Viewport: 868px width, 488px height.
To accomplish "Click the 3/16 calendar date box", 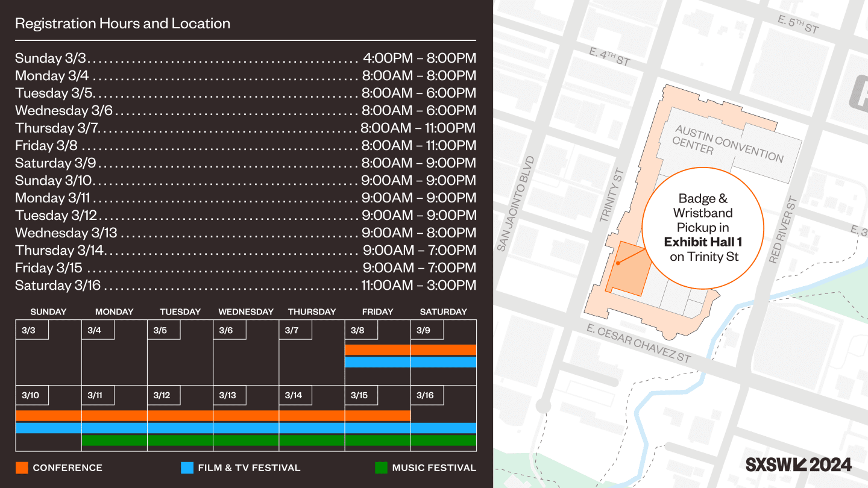I will point(427,395).
